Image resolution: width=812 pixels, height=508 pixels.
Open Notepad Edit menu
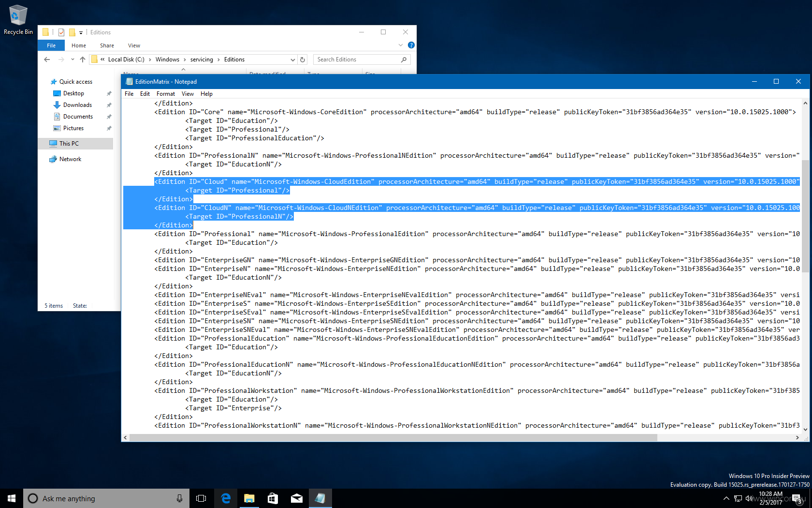[x=145, y=94]
